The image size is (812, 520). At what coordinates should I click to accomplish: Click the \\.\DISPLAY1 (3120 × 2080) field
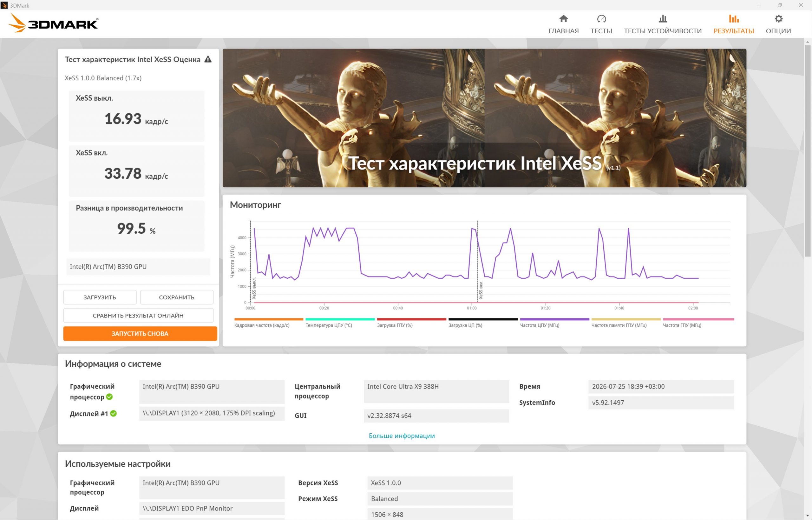tap(212, 413)
